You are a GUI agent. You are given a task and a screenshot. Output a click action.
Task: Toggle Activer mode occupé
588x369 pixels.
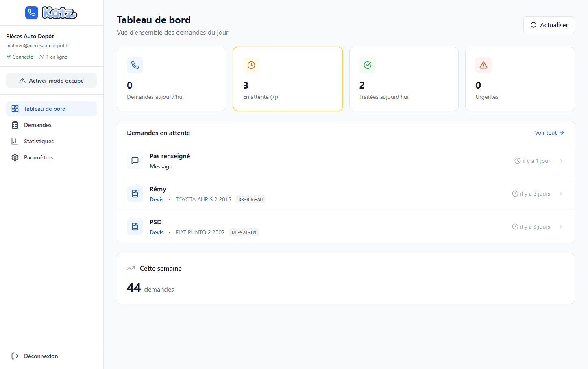click(x=51, y=81)
